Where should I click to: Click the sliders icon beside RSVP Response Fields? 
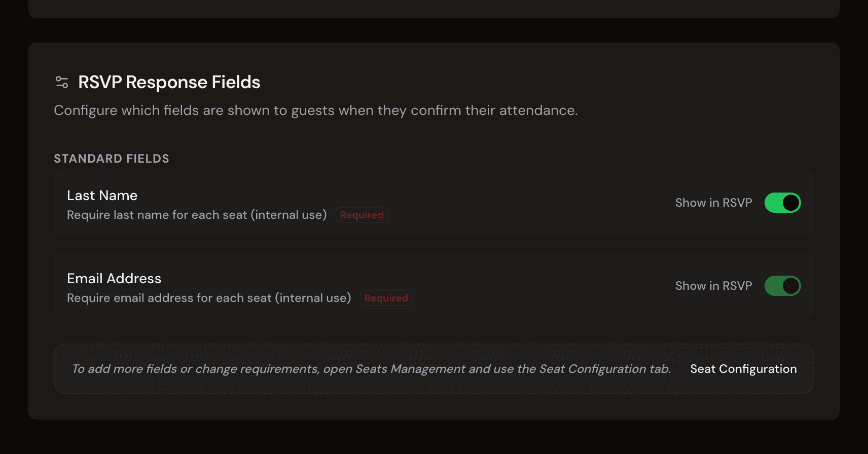(62, 82)
